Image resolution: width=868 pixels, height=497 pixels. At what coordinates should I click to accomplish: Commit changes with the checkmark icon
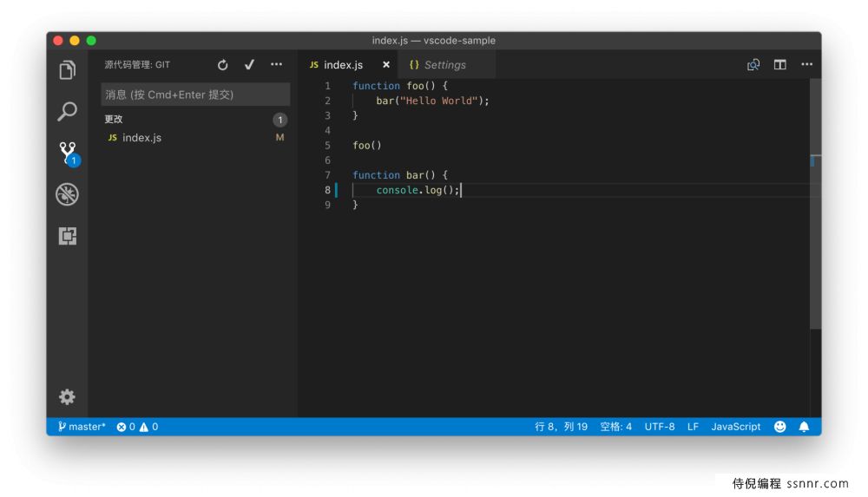click(250, 65)
